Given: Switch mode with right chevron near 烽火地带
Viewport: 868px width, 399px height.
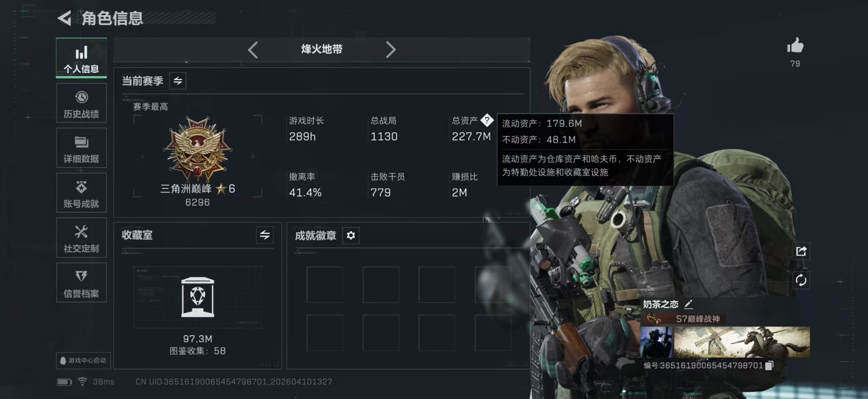Looking at the screenshot, I should pyautogui.click(x=391, y=50).
